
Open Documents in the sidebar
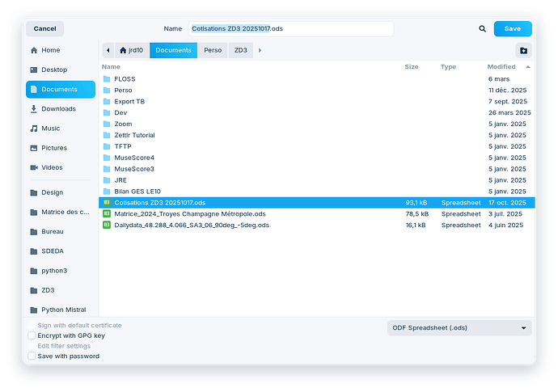[61, 89]
